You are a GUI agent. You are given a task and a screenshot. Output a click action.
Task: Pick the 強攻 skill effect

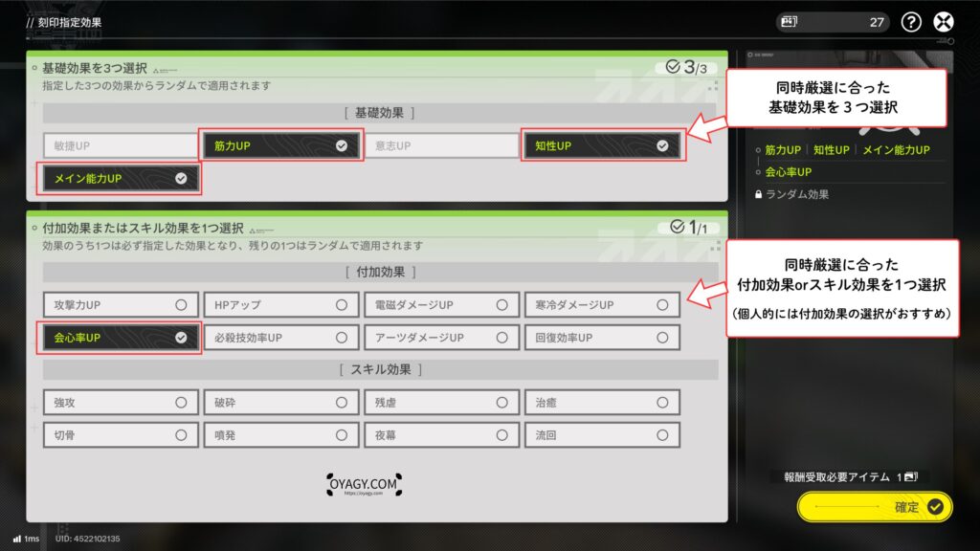121,403
